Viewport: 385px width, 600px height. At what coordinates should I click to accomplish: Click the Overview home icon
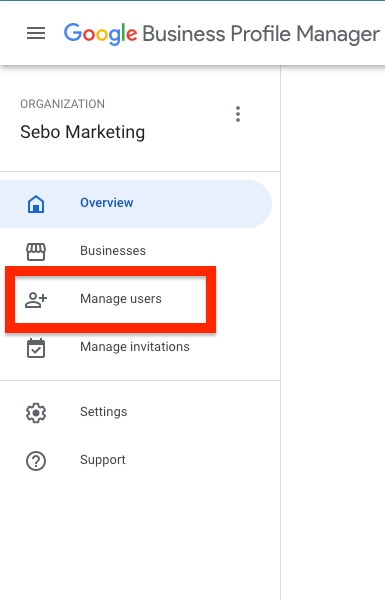(36, 203)
